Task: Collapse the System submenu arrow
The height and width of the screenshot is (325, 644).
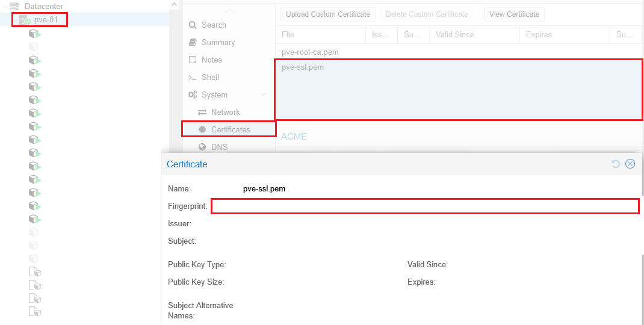Action: (x=263, y=95)
